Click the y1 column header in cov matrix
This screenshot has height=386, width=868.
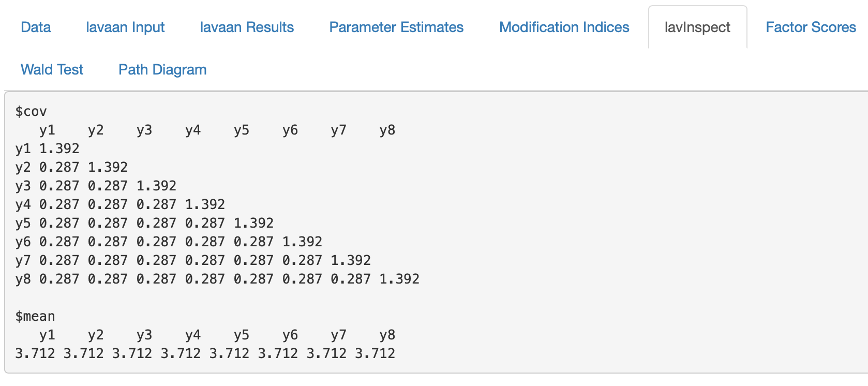click(46, 130)
